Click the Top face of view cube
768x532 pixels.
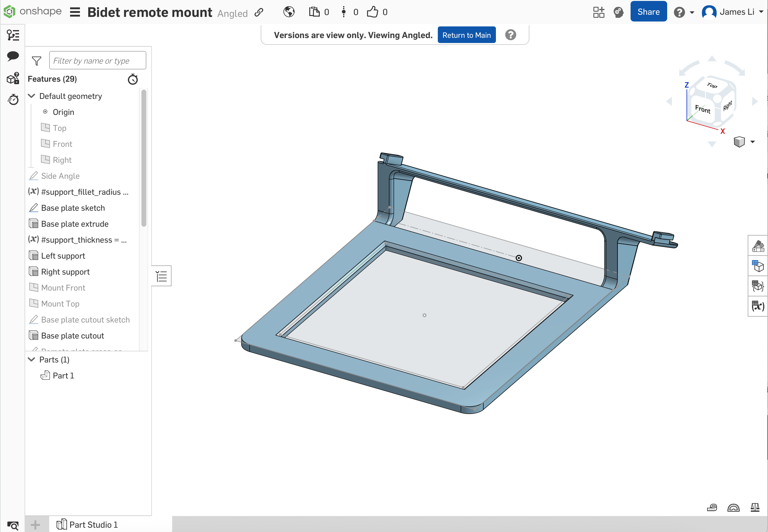coord(712,85)
